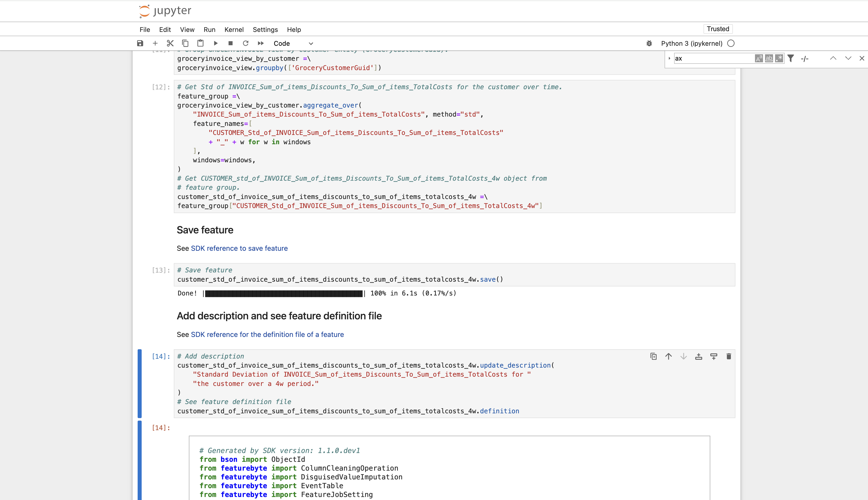The image size is (868, 500).
Task: Click the kernel status circle indicator
Action: point(731,43)
